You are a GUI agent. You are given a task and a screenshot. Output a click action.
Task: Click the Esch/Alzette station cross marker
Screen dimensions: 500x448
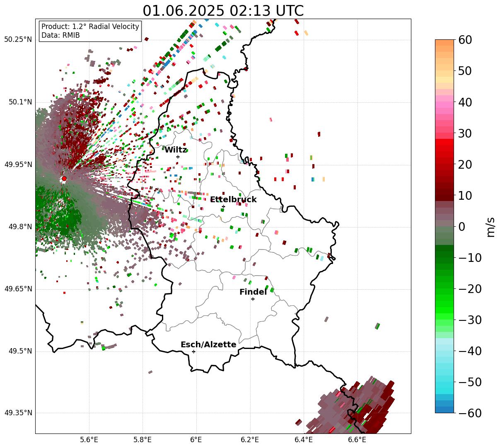193,351
